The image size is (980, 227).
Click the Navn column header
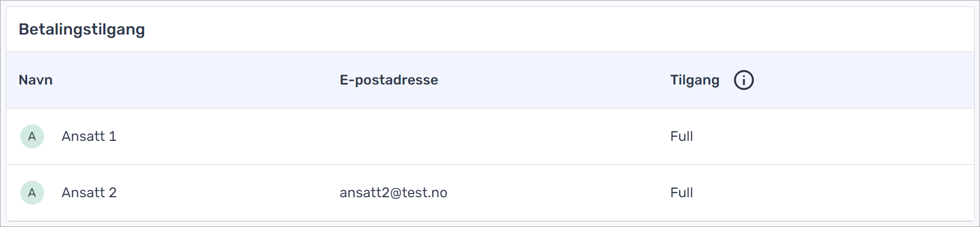point(36,80)
